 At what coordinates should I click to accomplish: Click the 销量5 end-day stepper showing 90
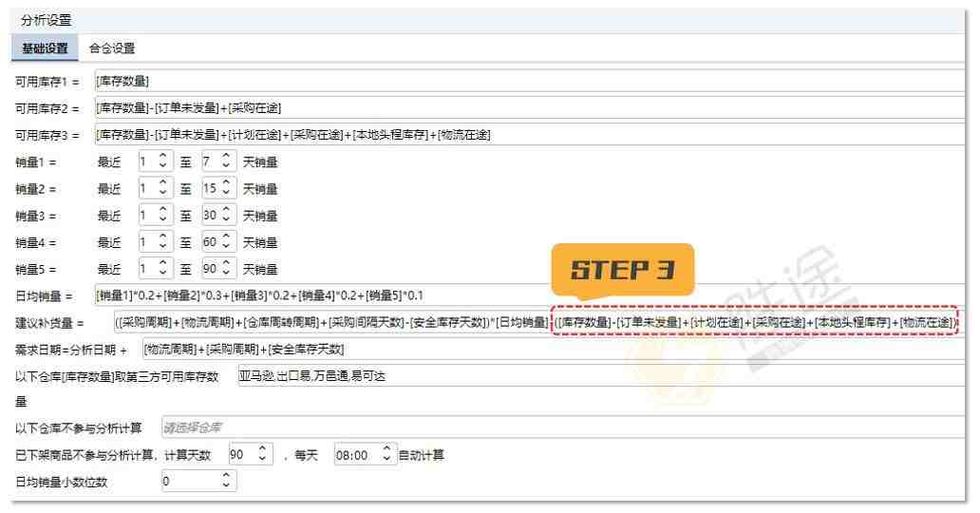217,269
